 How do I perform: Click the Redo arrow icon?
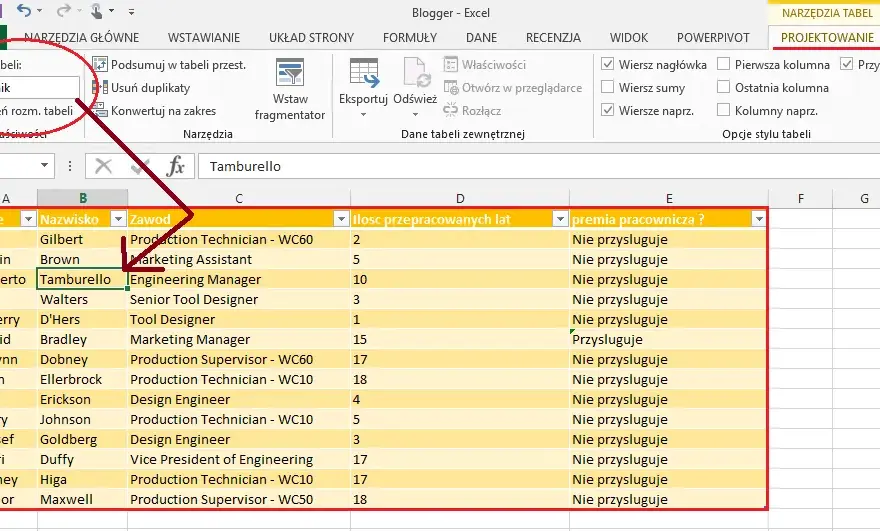[63, 10]
